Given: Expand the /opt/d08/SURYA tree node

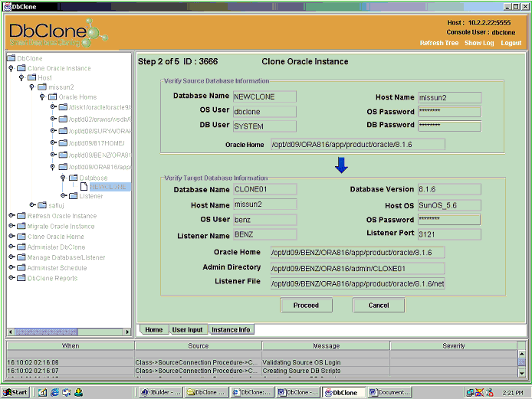Looking at the screenshot, I should 53,130.
